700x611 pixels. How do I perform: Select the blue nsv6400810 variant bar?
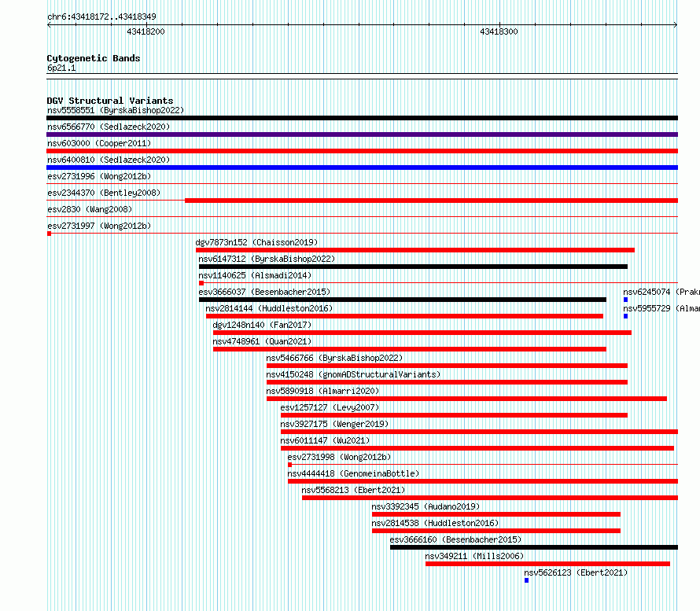362,167
